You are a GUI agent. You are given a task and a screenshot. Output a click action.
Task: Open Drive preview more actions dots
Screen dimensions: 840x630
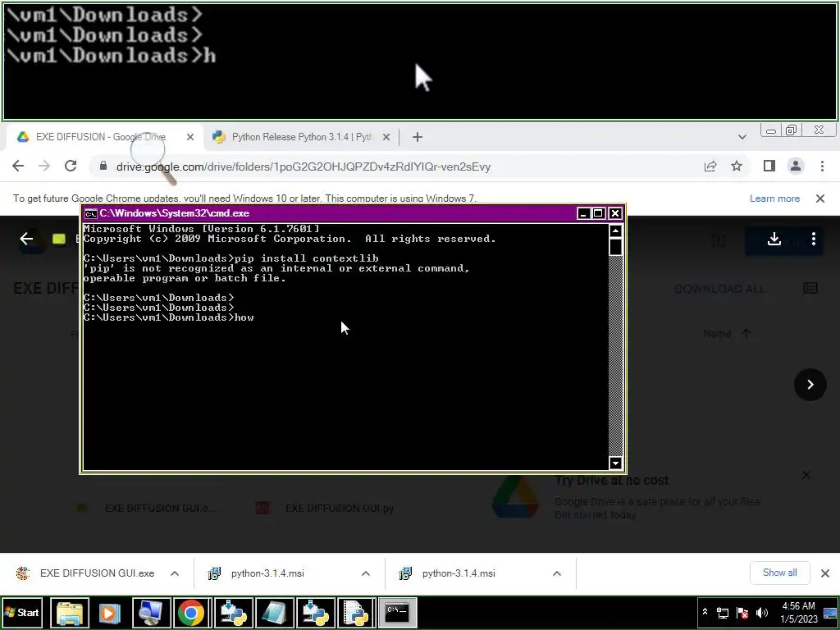(x=814, y=239)
